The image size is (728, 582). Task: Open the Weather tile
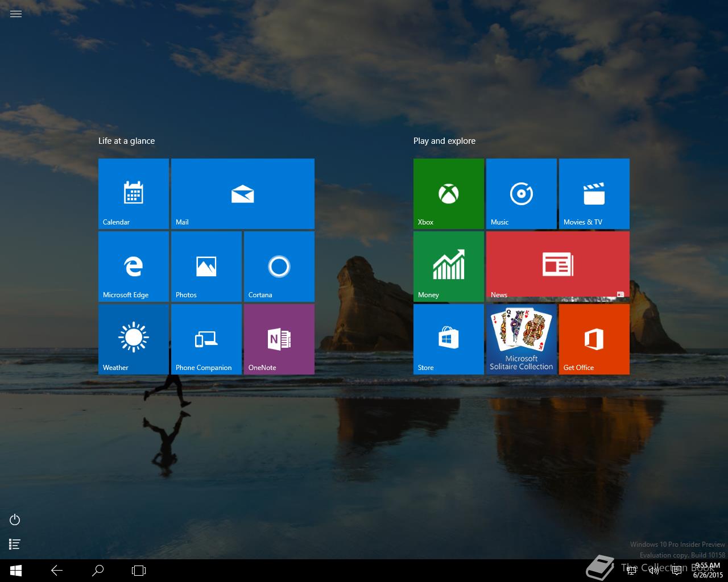[x=134, y=339]
